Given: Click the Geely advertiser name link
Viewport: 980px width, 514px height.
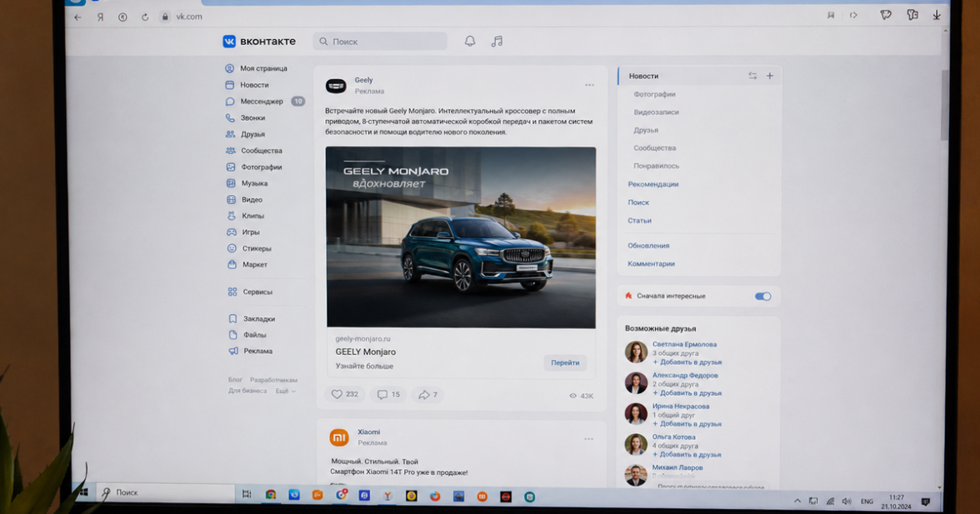Looking at the screenshot, I should point(363,80).
